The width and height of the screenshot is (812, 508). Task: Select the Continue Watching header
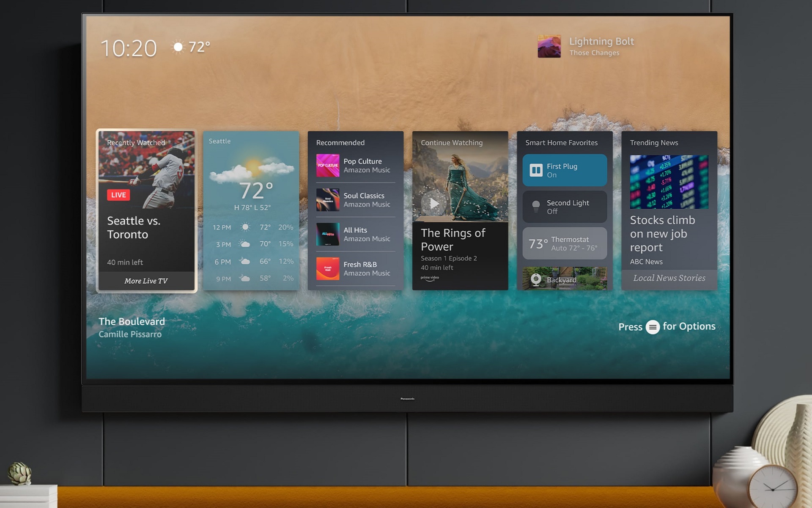[451, 143]
